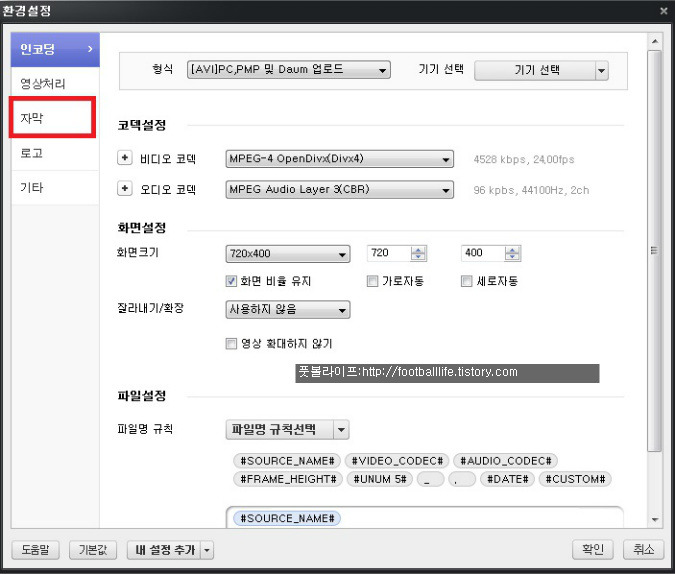Confirm with the 확인 button
The image size is (675, 574).
[x=593, y=549]
